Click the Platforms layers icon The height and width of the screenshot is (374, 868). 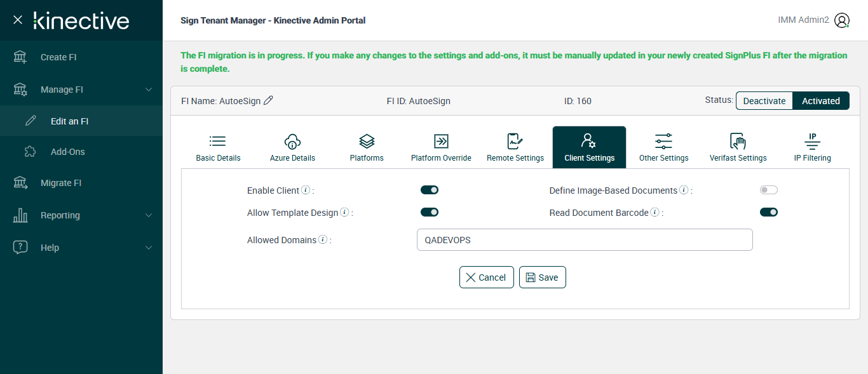coord(367,141)
